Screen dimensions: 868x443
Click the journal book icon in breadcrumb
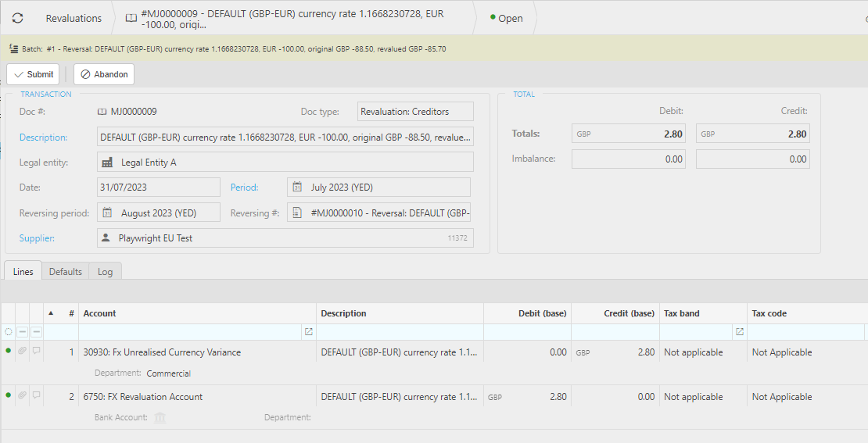131,18
